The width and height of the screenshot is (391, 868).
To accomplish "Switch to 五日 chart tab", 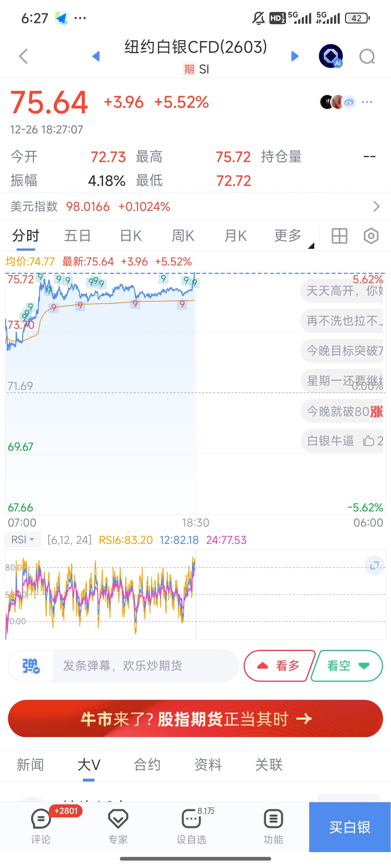I will (x=77, y=236).
